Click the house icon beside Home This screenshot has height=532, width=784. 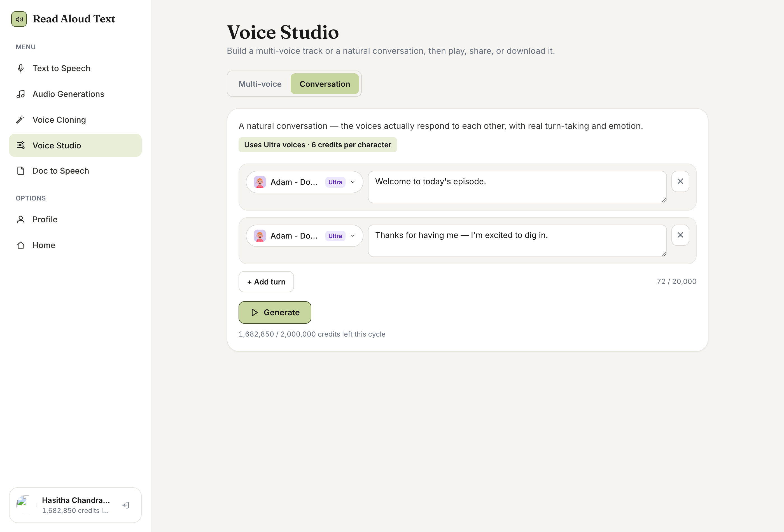[x=20, y=245]
